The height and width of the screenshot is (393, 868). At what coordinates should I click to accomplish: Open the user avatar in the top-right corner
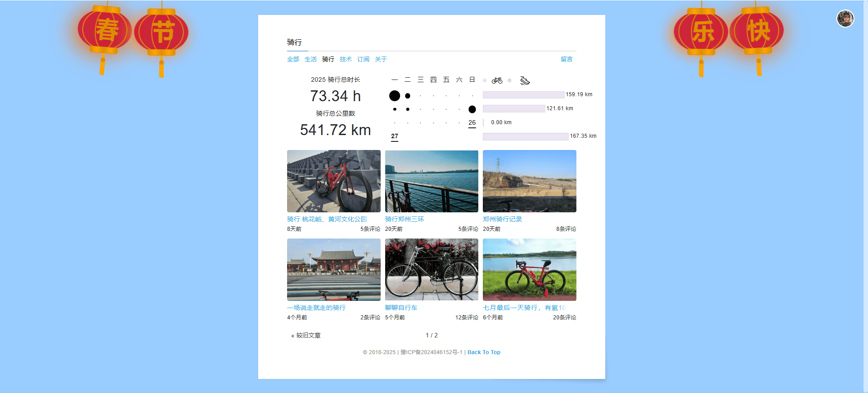844,19
